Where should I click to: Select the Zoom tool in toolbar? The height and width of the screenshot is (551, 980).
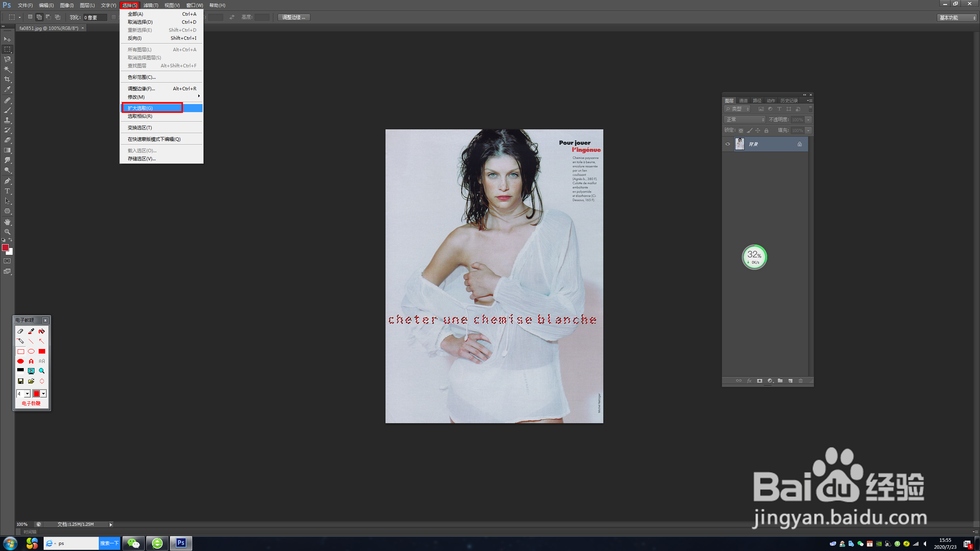7,232
